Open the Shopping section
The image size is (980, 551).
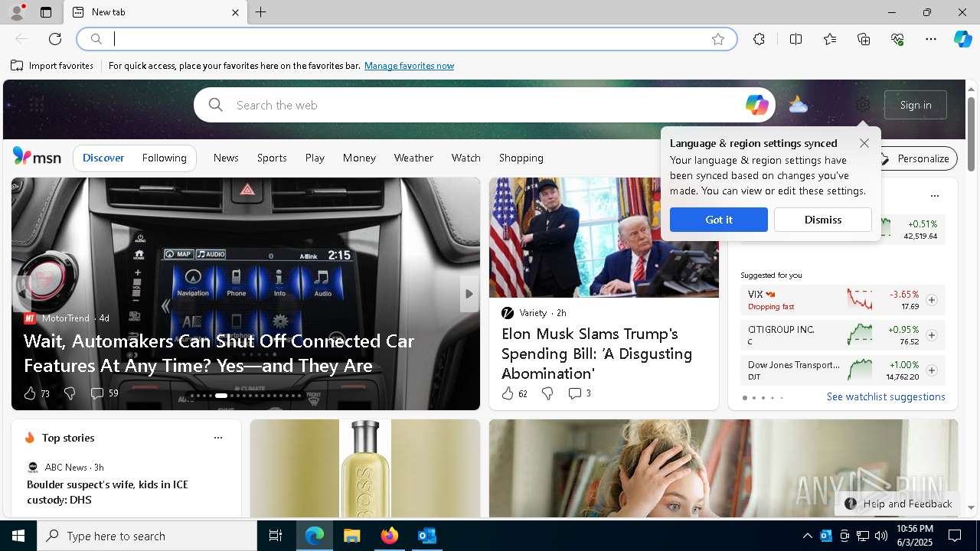[521, 158]
